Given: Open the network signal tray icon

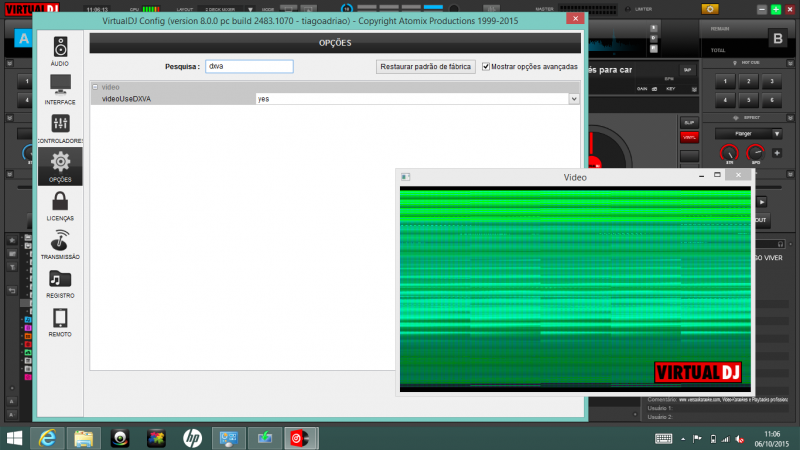Looking at the screenshot, I should click(x=726, y=439).
